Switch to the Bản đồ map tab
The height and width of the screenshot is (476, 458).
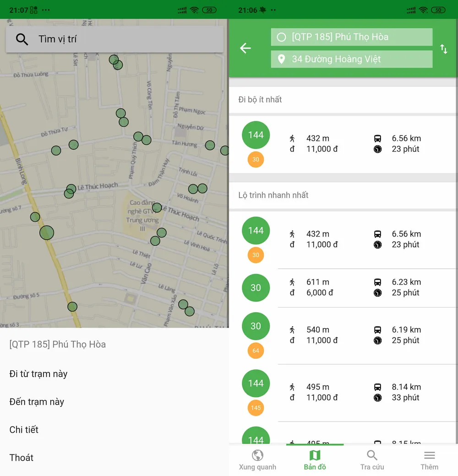point(315,460)
